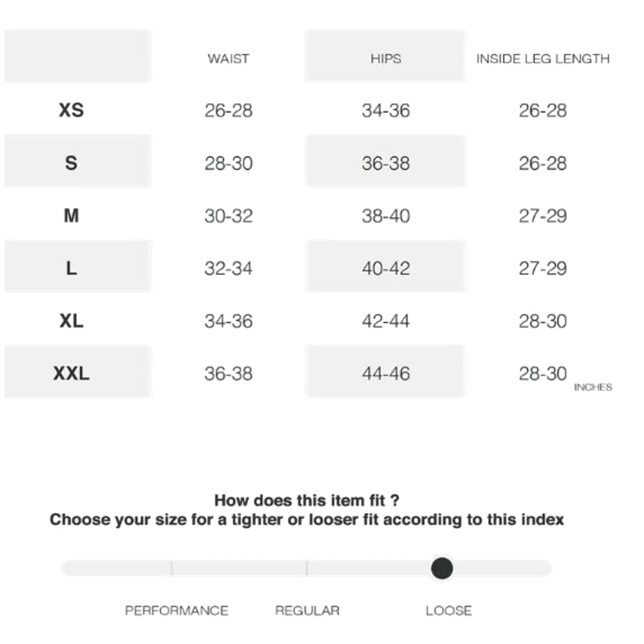The image size is (644, 644).
Task: Click the L hips value 40-42
Action: coord(386,268)
